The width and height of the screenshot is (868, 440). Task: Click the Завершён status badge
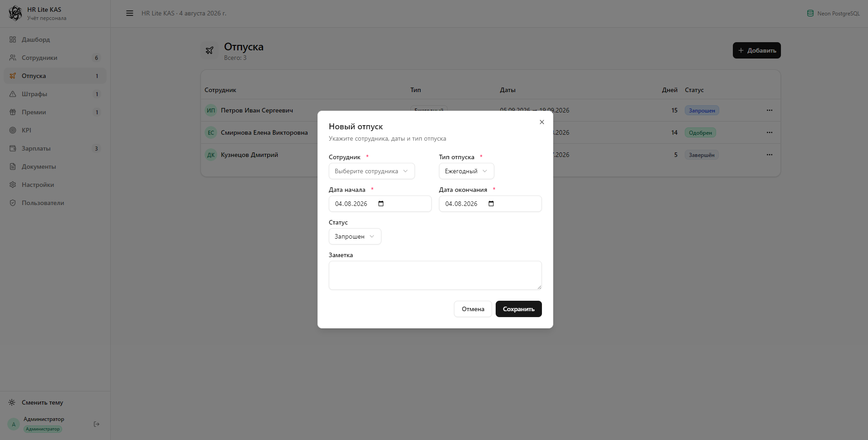point(702,155)
